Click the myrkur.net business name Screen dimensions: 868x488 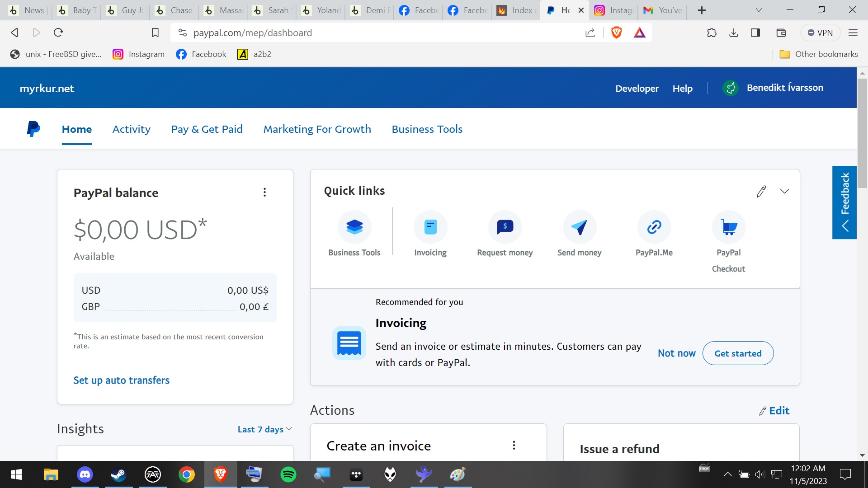coord(47,89)
